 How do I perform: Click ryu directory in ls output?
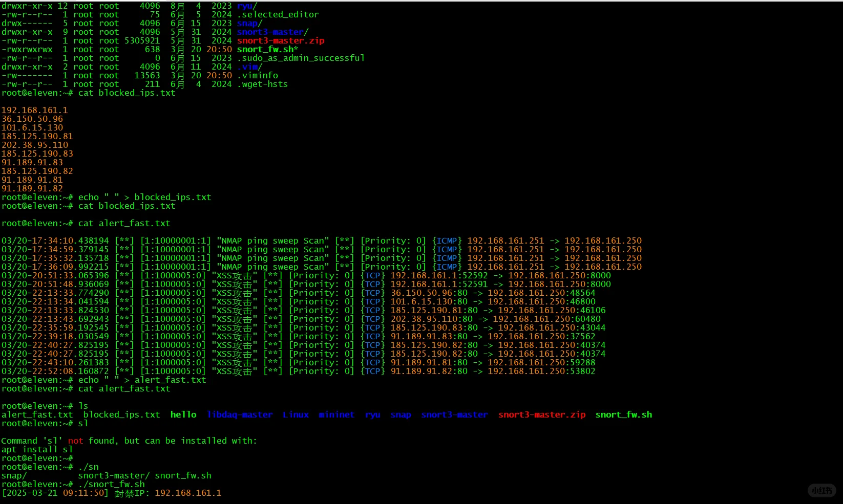372,414
